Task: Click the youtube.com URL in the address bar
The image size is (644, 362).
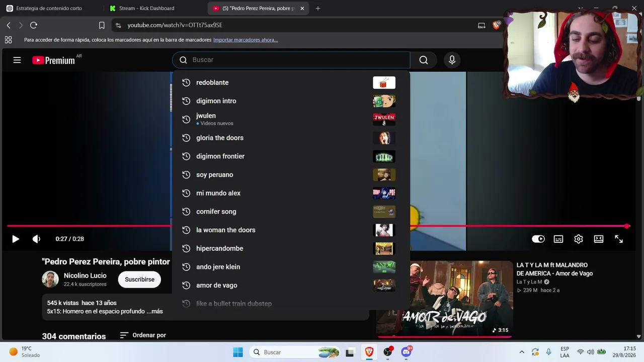Action: click(175, 25)
